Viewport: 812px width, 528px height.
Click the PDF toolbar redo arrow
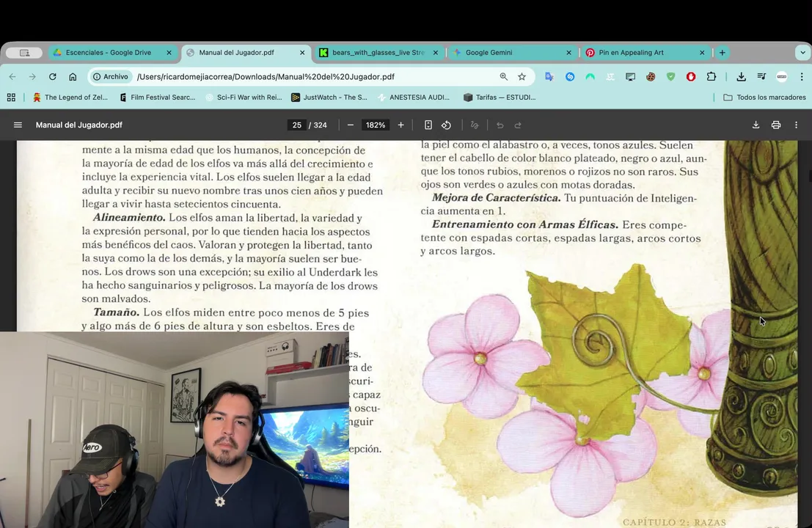pyautogui.click(x=518, y=125)
